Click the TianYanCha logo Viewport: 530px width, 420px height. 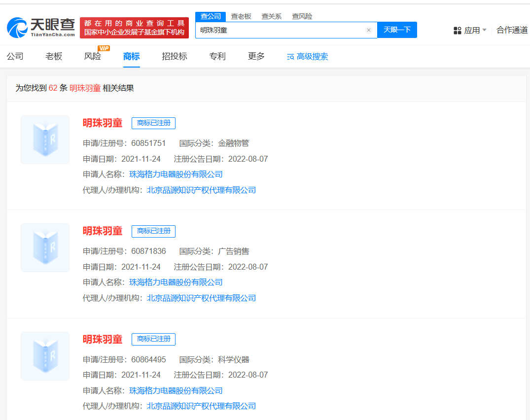[x=41, y=28]
